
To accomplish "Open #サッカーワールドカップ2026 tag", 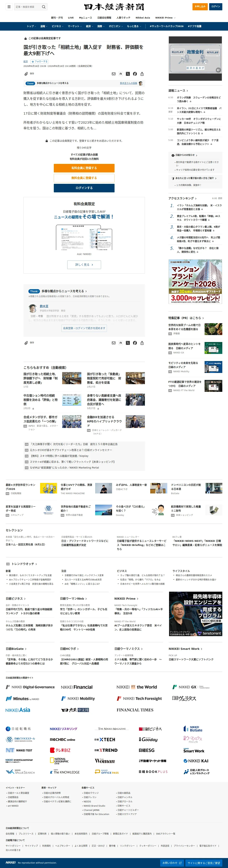I will point(166,26).
